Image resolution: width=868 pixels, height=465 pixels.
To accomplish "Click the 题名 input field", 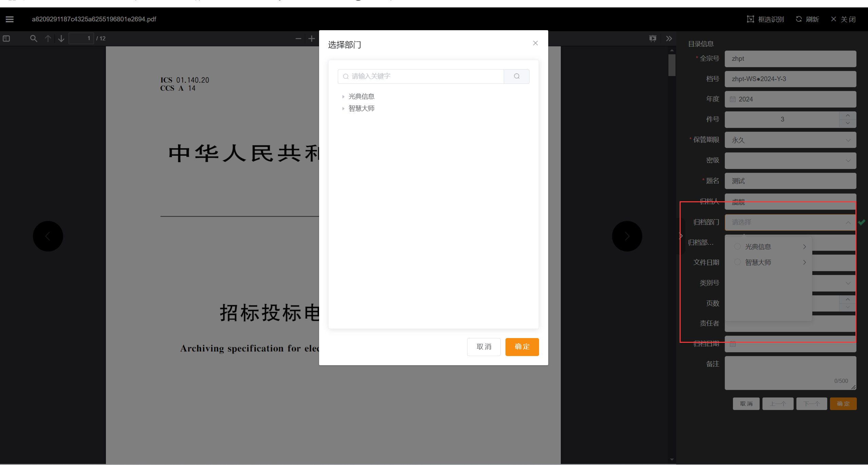I will [x=790, y=181].
